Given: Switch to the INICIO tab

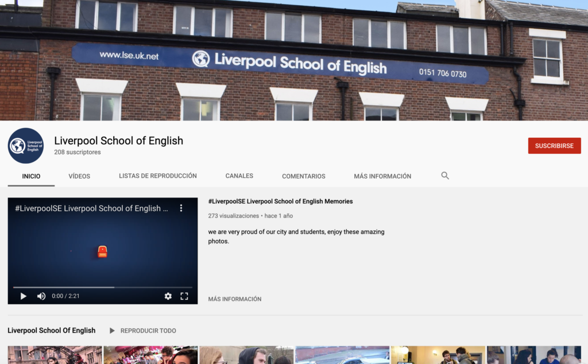Looking at the screenshot, I should pyautogui.click(x=31, y=176).
